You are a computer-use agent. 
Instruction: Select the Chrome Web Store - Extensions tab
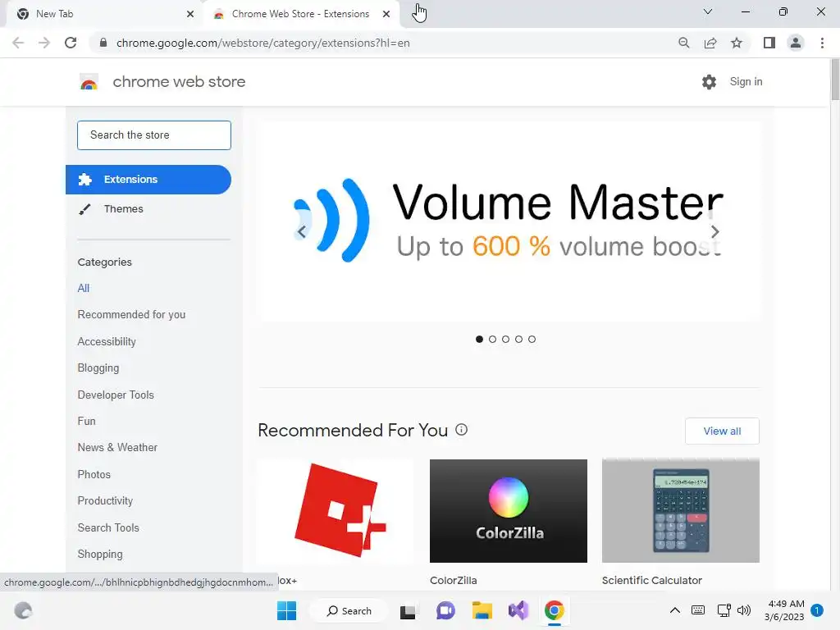pos(300,15)
